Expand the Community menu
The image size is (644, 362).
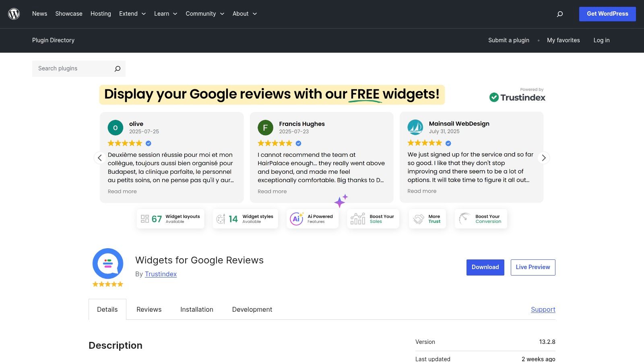tap(205, 14)
